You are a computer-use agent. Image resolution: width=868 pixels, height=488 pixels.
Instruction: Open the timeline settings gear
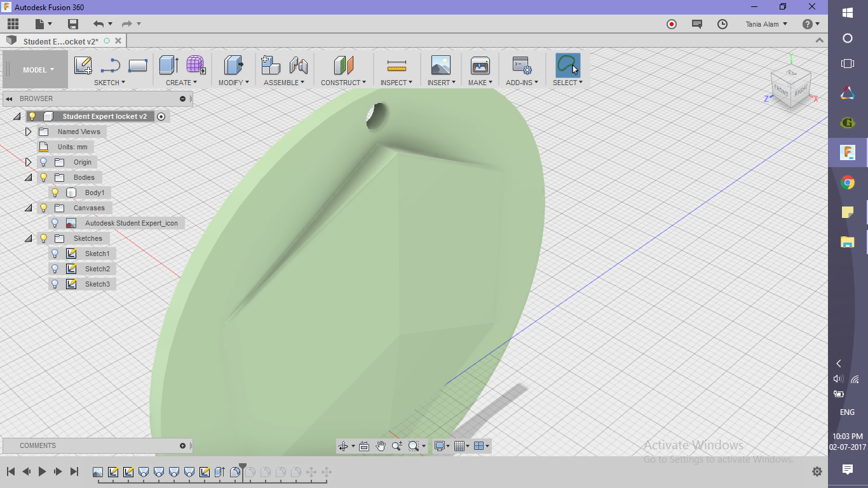click(817, 471)
